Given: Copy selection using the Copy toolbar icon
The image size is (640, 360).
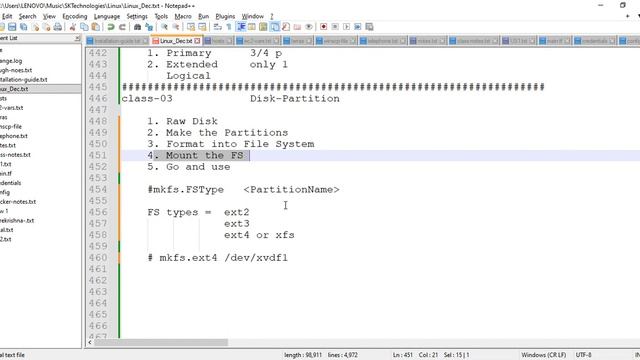Looking at the screenshot, I should pos(84,27).
